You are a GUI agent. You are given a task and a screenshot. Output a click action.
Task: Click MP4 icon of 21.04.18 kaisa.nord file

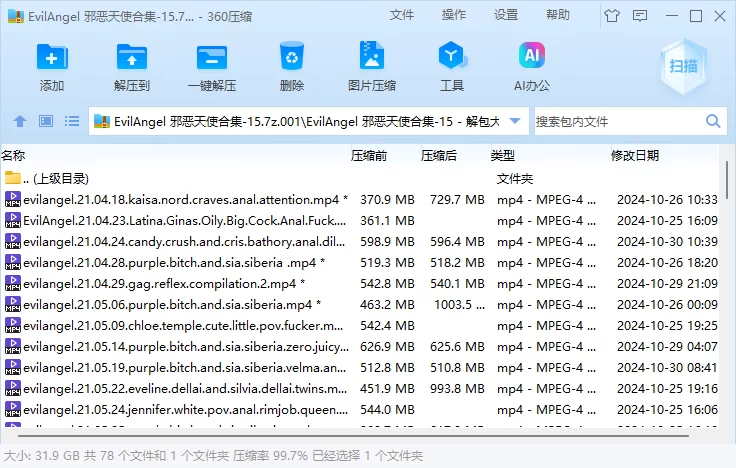tap(13, 199)
